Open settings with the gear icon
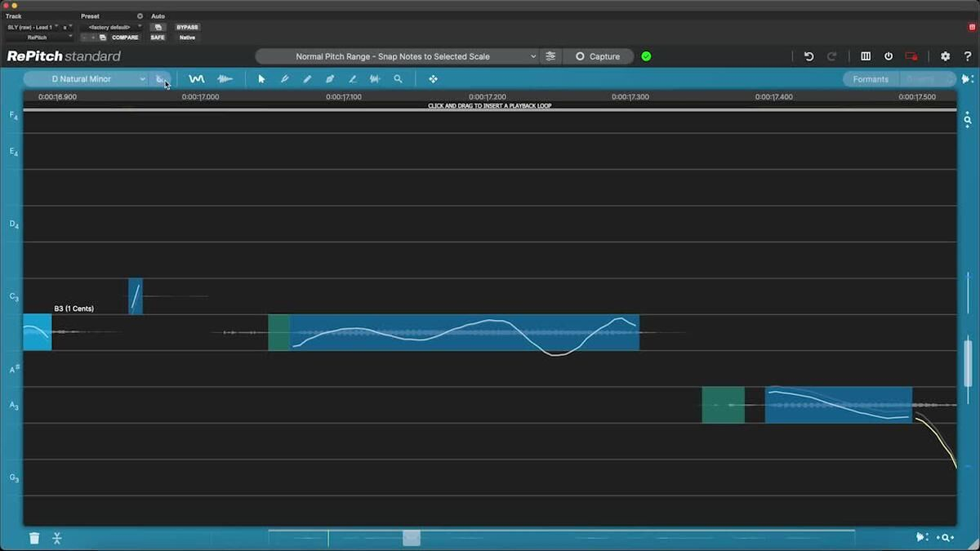This screenshot has width=980, height=551. pos(945,56)
